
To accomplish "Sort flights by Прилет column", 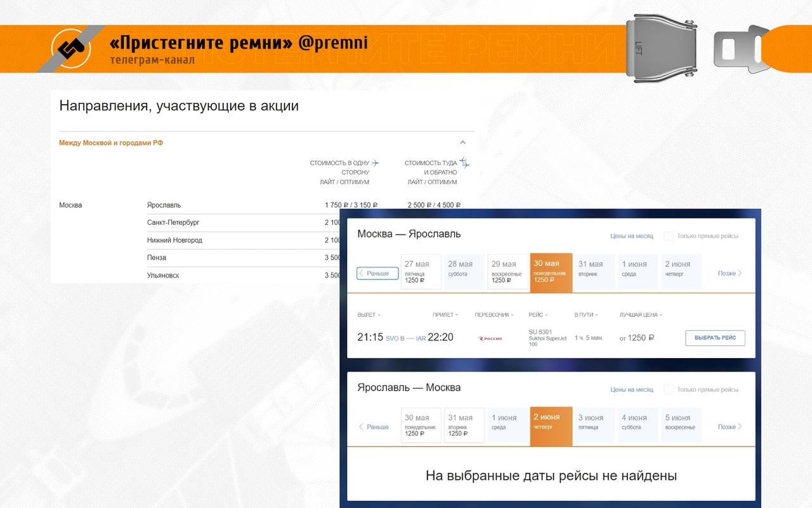I will (x=445, y=315).
